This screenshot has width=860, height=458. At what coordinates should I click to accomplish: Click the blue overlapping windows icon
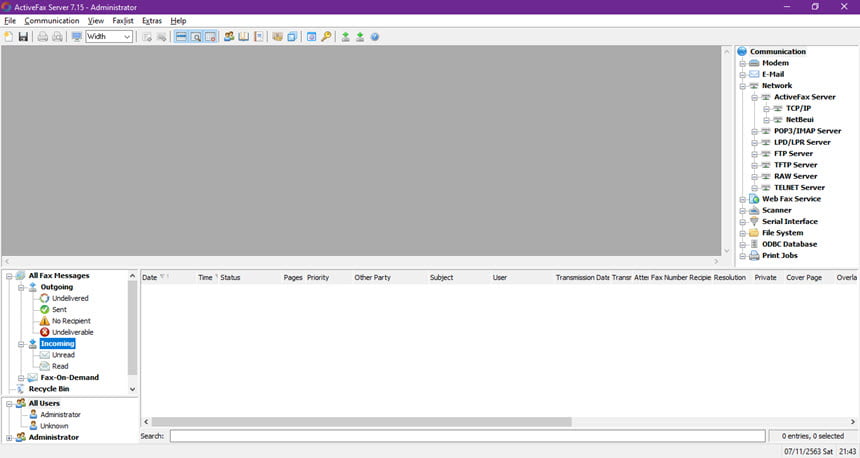[292, 37]
